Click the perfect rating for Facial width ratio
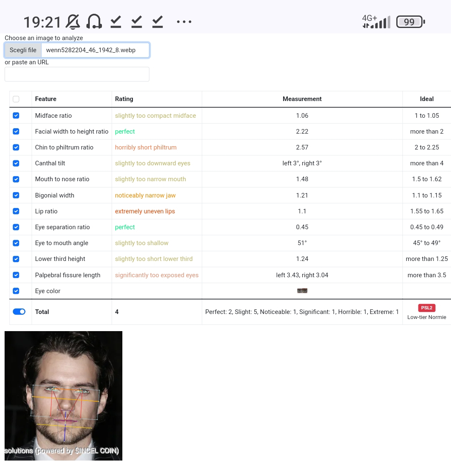The width and height of the screenshot is (451, 476). pos(125,132)
